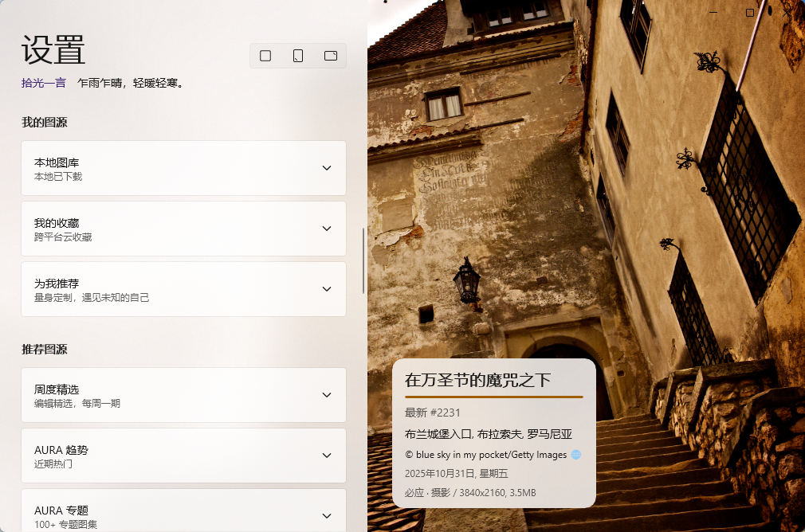This screenshot has width=805, height=532.
Task: Expand the 我的收藏 source
Action: point(326,229)
